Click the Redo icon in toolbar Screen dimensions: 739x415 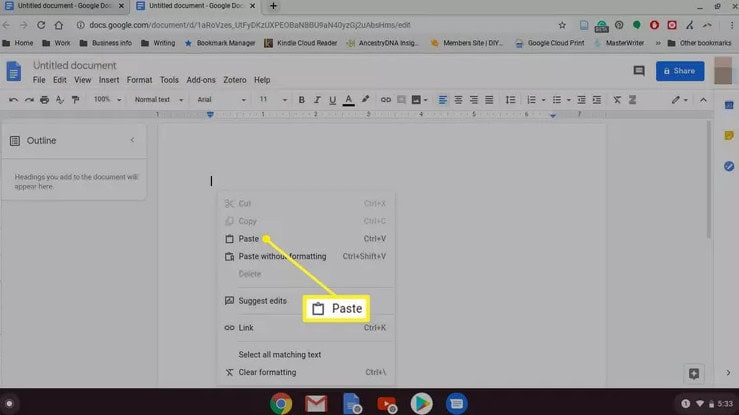point(29,100)
